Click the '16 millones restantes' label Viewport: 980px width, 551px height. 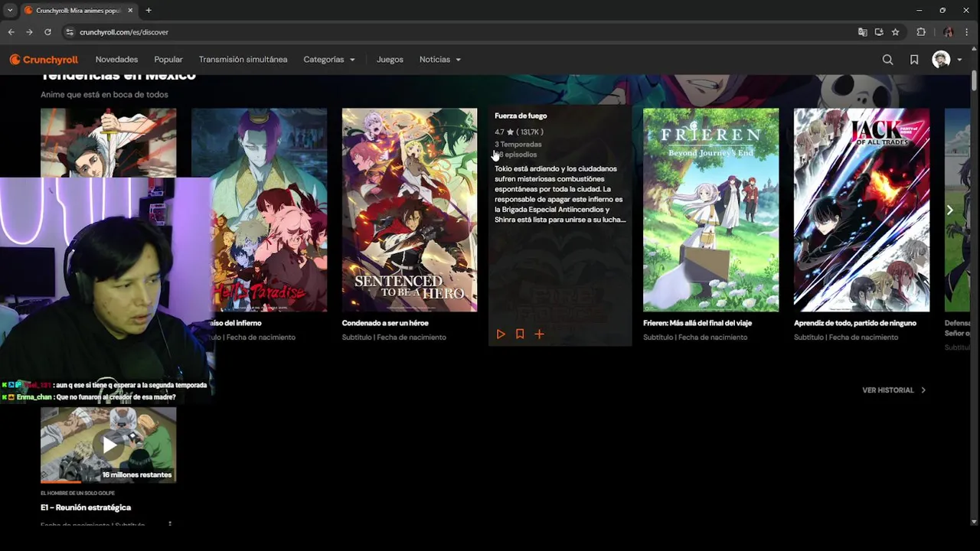click(x=137, y=474)
